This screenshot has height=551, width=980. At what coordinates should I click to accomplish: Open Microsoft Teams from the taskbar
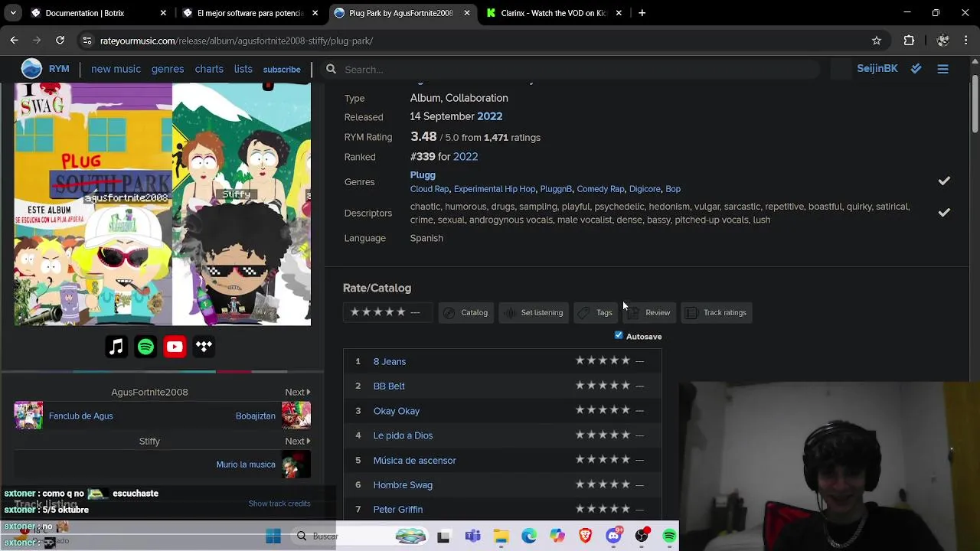point(472,536)
